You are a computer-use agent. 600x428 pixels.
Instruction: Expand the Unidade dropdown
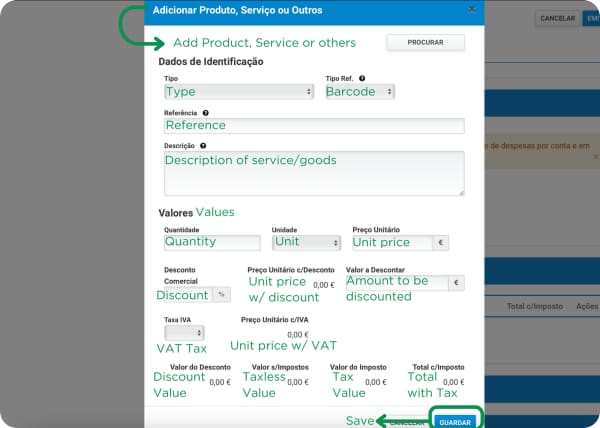click(306, 242)
